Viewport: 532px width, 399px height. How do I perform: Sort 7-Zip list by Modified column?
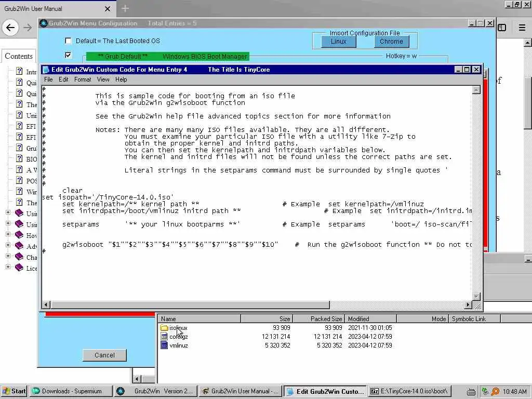coord(371,318)
